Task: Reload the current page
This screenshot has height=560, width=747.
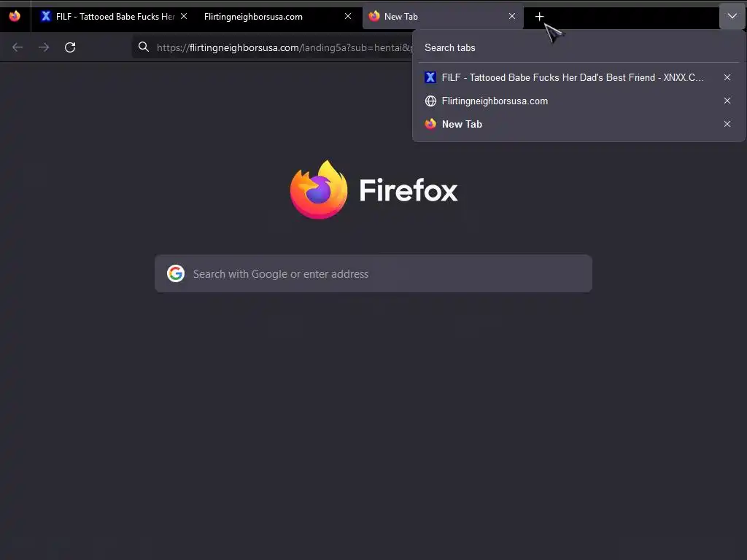Action: [x=70, y=47]
